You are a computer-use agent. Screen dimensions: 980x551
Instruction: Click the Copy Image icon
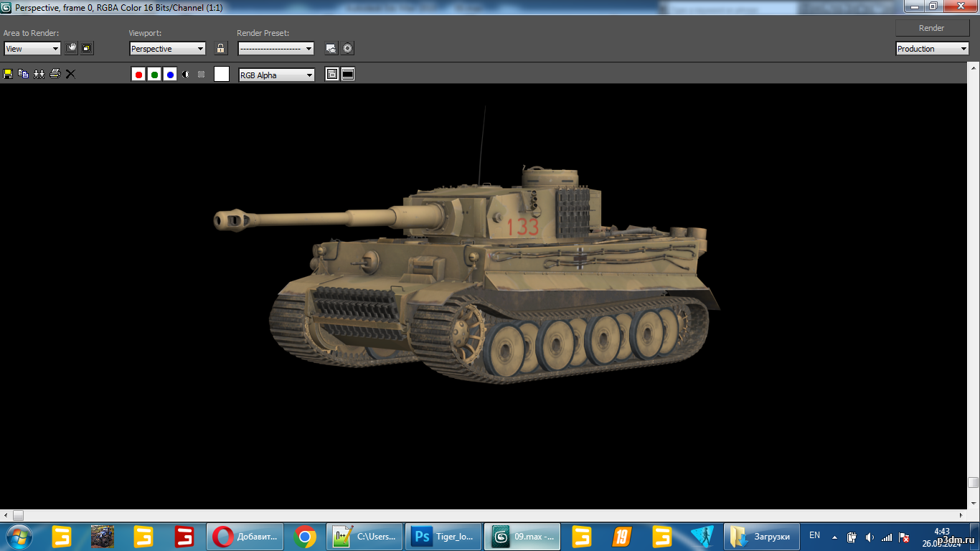click(x=23, y=74)
